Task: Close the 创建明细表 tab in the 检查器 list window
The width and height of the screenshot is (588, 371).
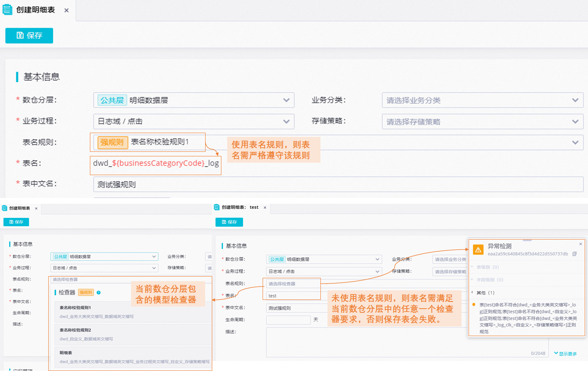Action: (x=36, y=208)
